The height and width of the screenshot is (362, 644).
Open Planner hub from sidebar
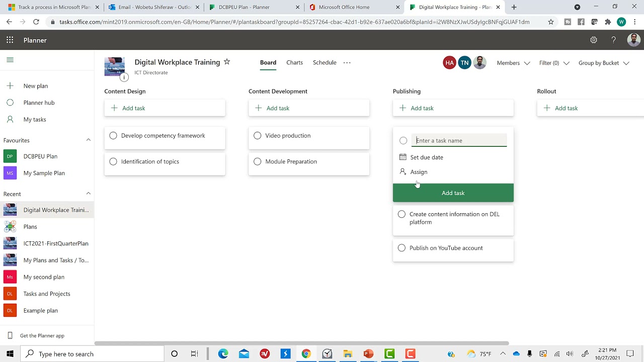[x=39, y=103]
